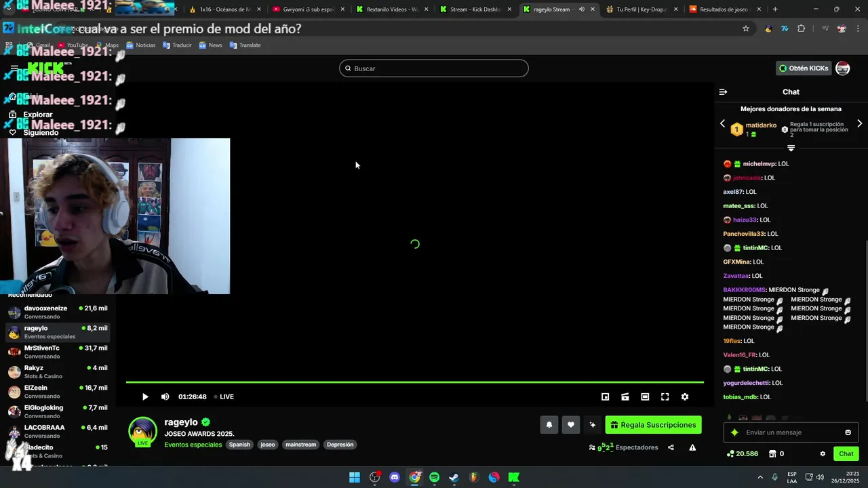Screen dimensions: 868x488
Task: Toggle theater mode icon in player controls
Action: click(x=645, y=397)
